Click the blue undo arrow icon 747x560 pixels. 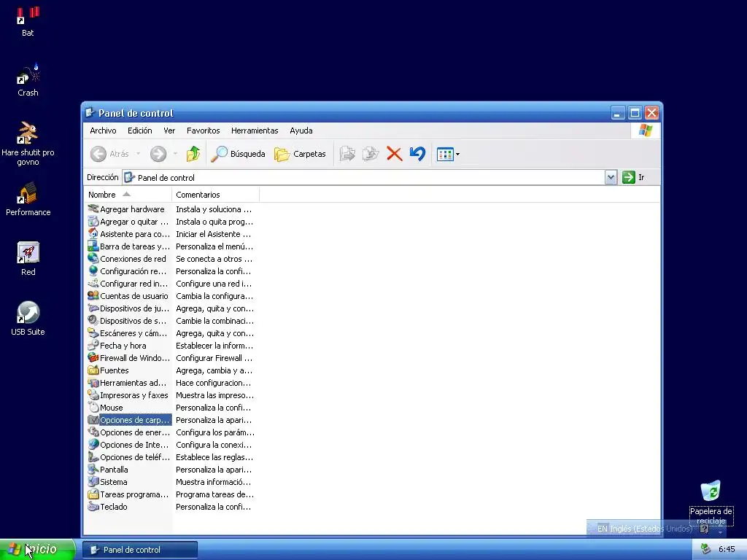(x=417, y=153)
